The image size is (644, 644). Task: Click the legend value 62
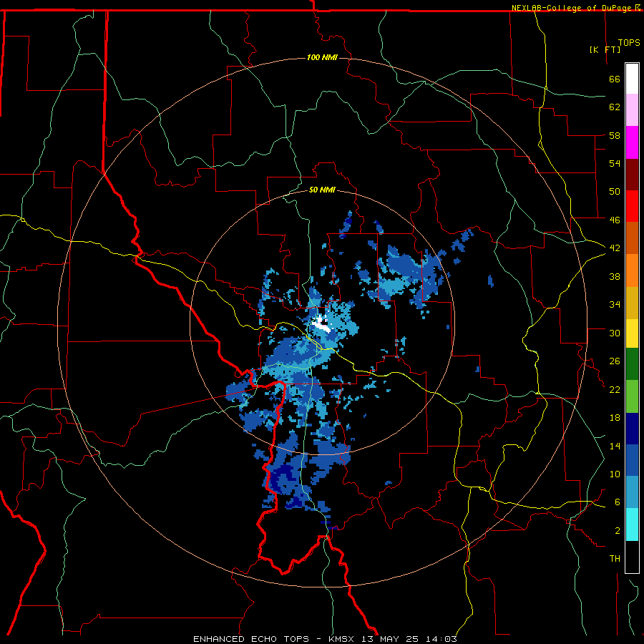[615, 107]
